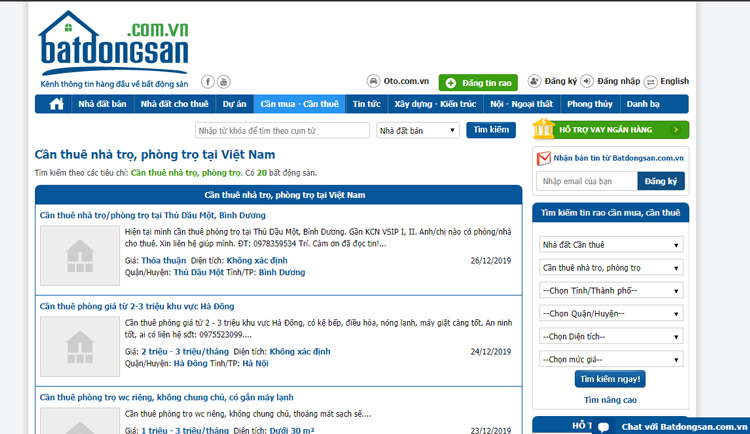The width and height of the screenshot is (750, 434).
Task: Click the Thỏa thuận price value
Action: tap(164, 260)
